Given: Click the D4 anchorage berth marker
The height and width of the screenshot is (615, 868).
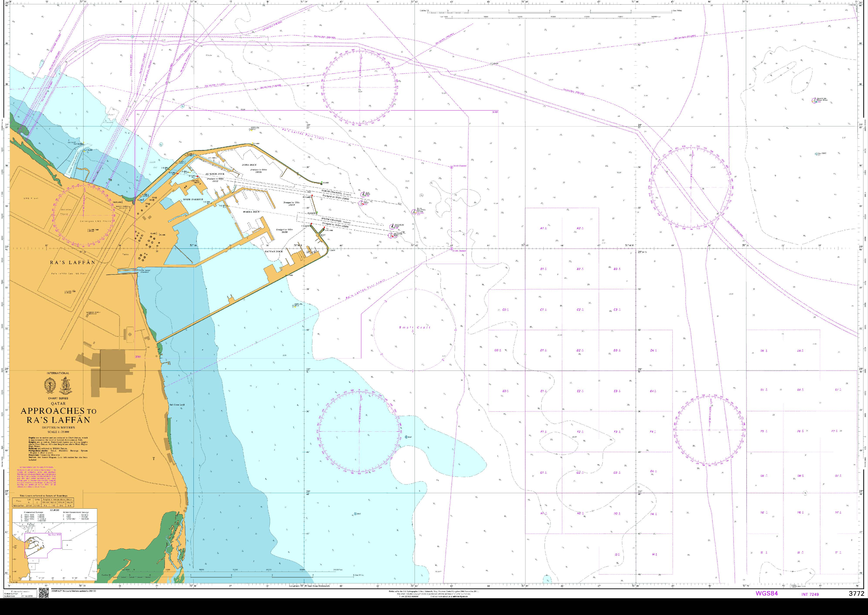Looking at the screenshot, I should click(x=654, y=351).
